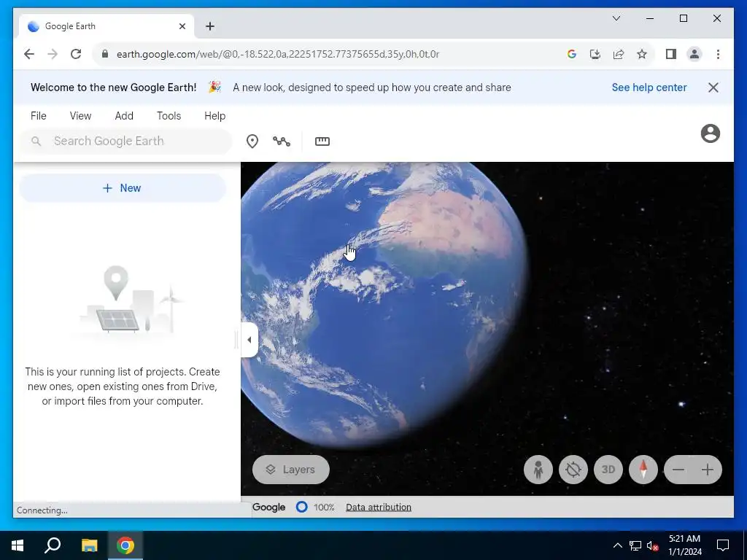Open the Chrome profile avatar
The height and width of the screenshot is (560, 747).
(694, 54)
